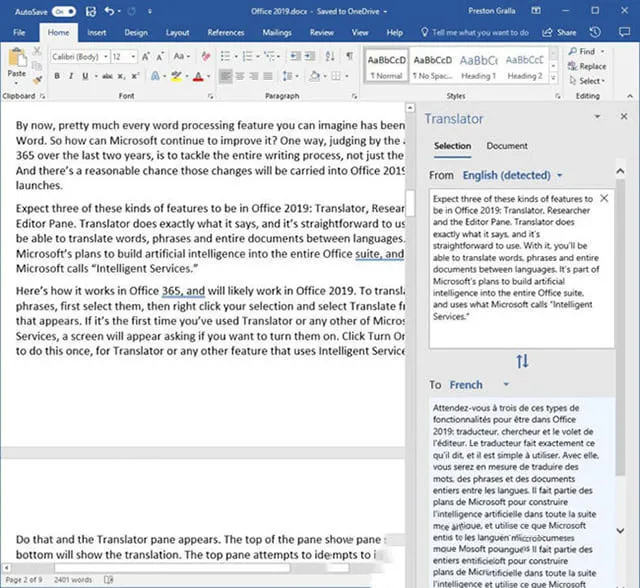The image size is (640, 588).
Task: Apply subscript formatting
Action: coord(121,76)
